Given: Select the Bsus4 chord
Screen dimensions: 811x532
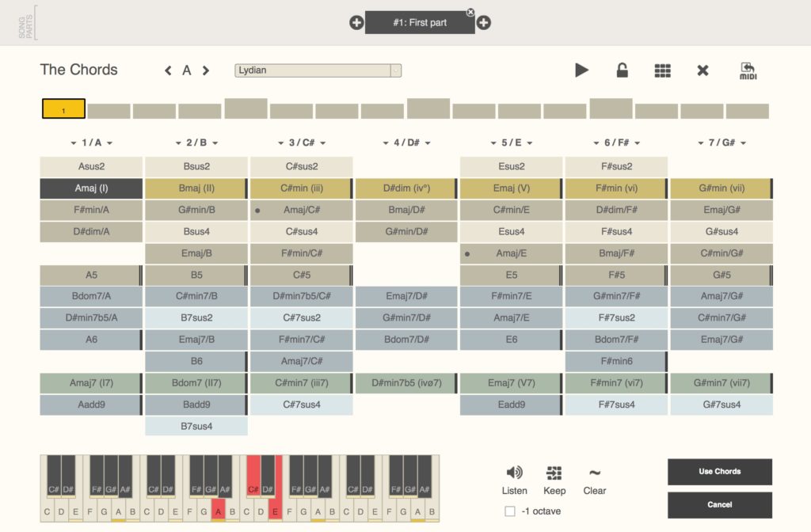Looking at the screenshot, I should click(196, 232).
